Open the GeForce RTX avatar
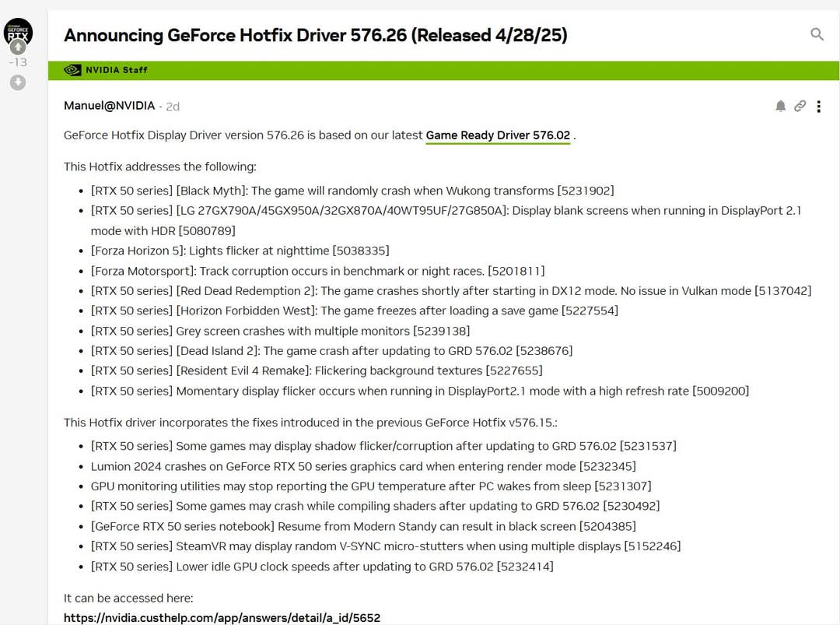840x625 pixels. [x=18, y=31]
